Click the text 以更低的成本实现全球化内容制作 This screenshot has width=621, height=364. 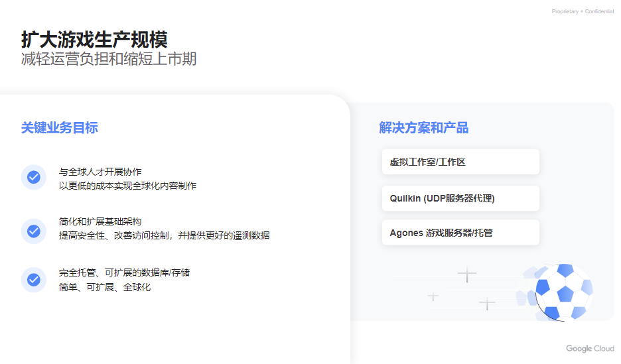pos(127,186)
